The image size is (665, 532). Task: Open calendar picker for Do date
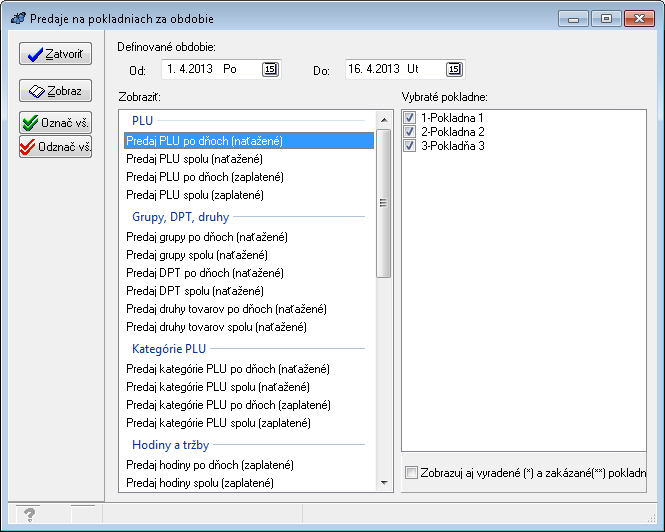[x=454, y=69]
